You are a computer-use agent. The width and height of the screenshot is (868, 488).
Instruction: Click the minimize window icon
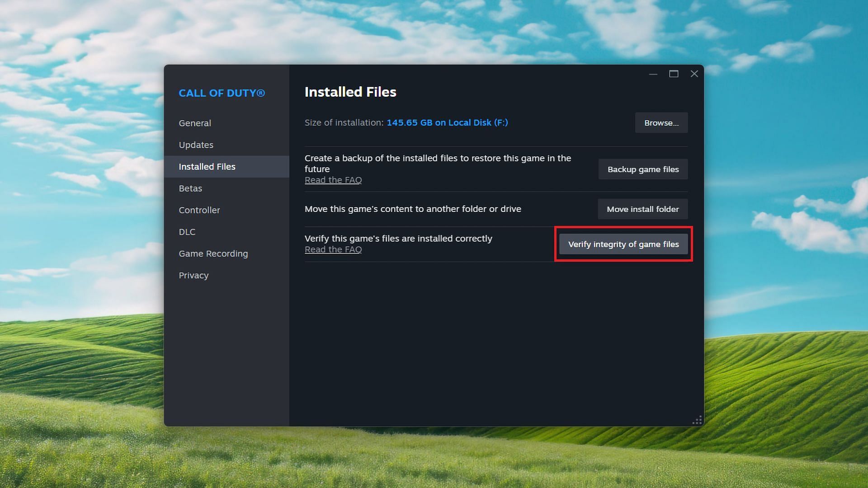(653, 73)
